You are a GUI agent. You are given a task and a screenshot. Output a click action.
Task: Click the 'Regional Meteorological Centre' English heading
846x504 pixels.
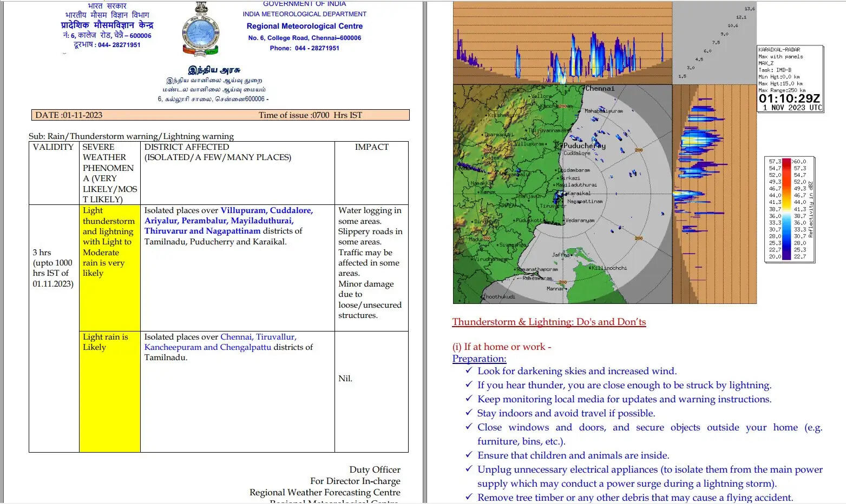(x=304, y=26)
